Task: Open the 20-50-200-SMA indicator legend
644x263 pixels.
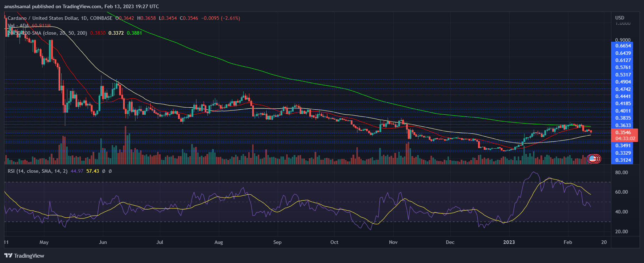Action: pos(47,33)
